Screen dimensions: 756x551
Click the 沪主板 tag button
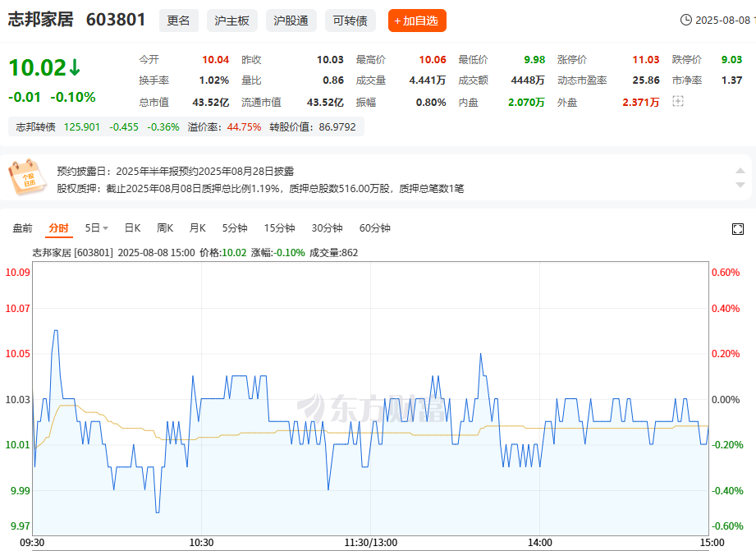pos(232,21)
